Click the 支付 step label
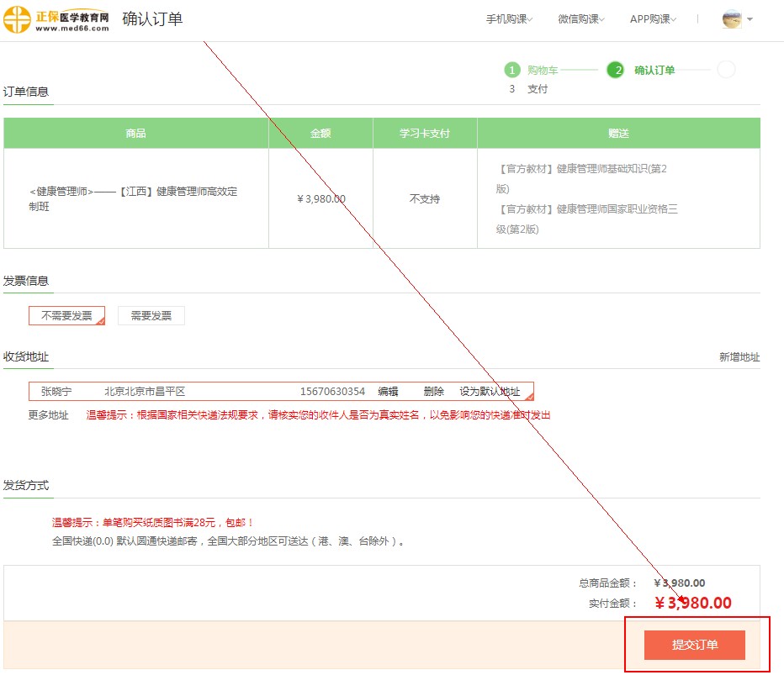784x675 pixels. pos(538,89)
